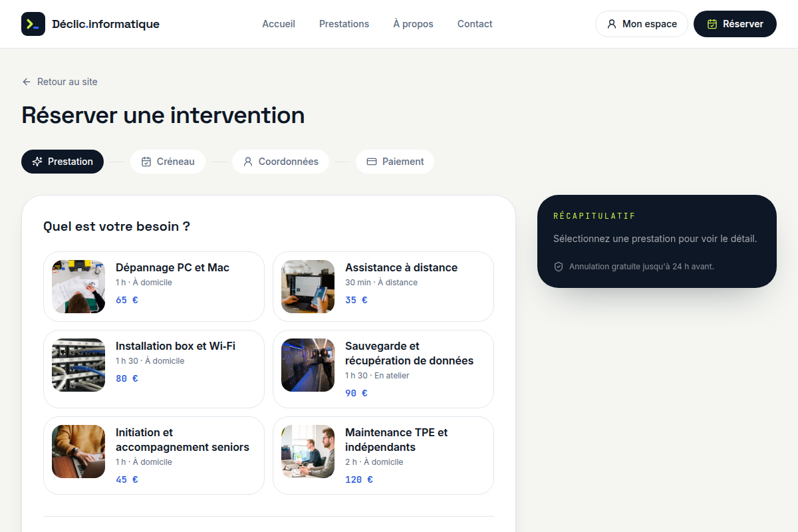
Task: Click the Réserver header button
Action: click(x=735, y=24)
